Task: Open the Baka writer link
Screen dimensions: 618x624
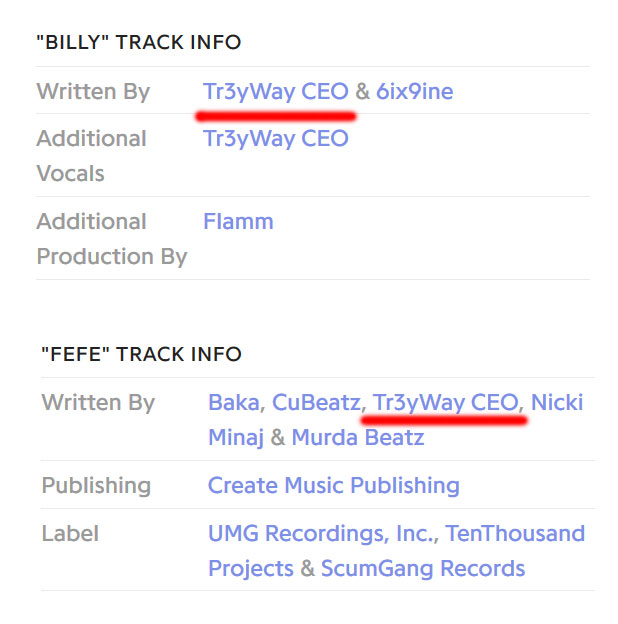Action: click(x=234, y=402)
